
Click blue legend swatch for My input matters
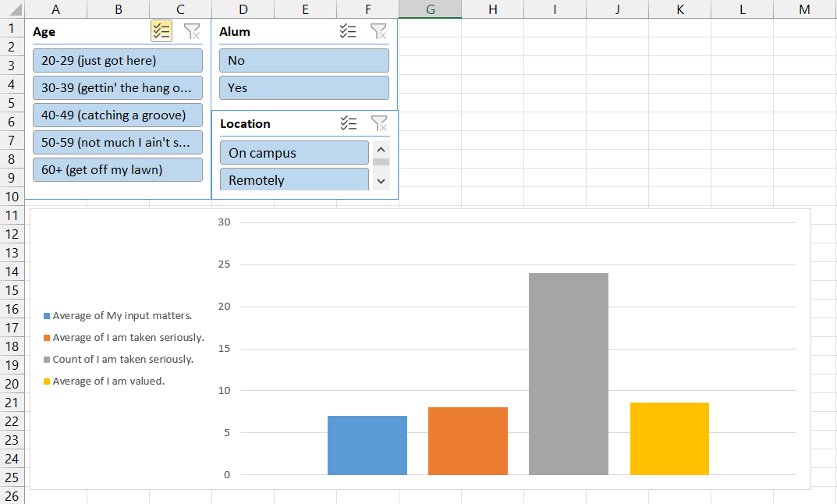click(x=47, y=316)
